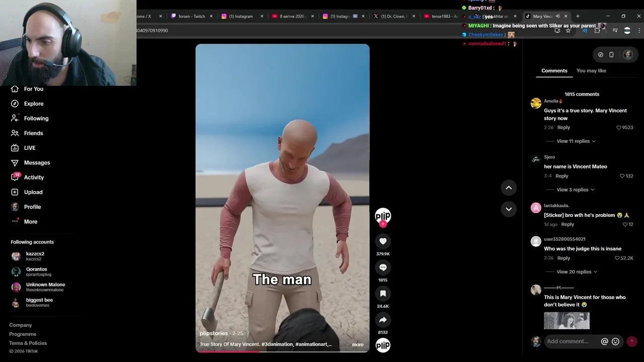The height and width of the screenshot is (362, 644).
Task: Open the sound disc at video bottom
Action: (383, 345)
